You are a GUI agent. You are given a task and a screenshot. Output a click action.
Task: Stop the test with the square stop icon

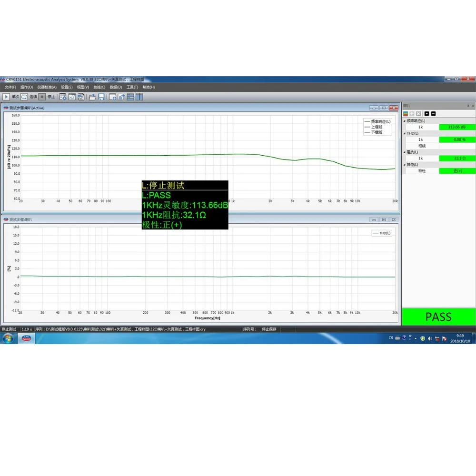42,97
